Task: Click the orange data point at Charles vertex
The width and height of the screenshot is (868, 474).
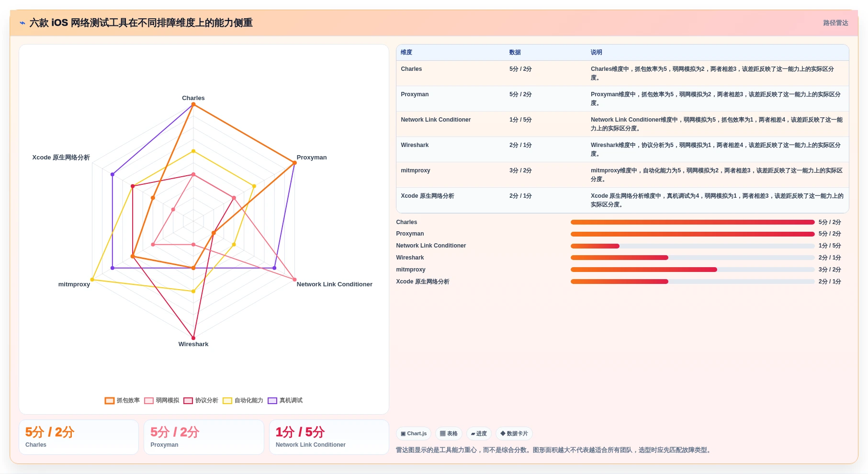Action: click(193, 104)
